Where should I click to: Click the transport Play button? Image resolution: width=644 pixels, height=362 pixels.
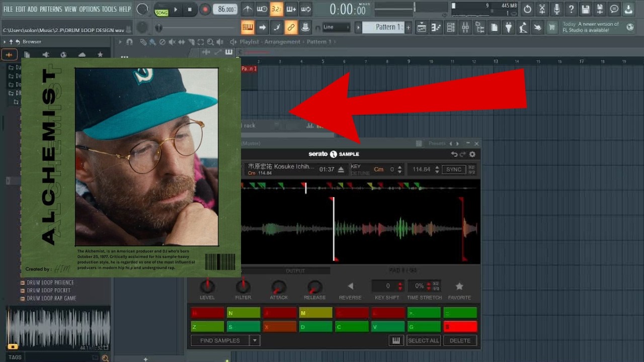pos(176,9)
